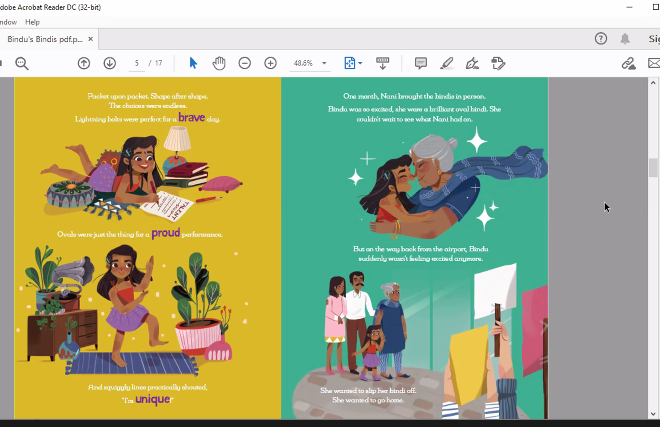Open the Window menu

coord(8,22)
